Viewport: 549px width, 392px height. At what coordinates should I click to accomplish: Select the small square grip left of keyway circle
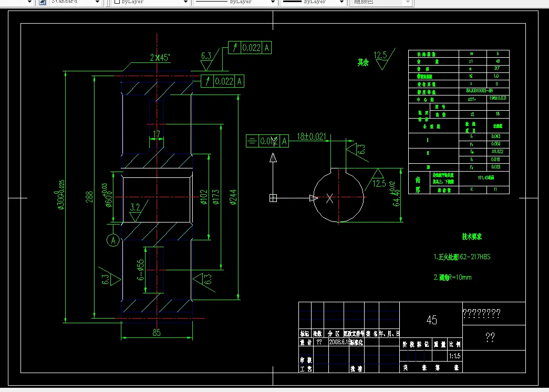pos(273,198)
